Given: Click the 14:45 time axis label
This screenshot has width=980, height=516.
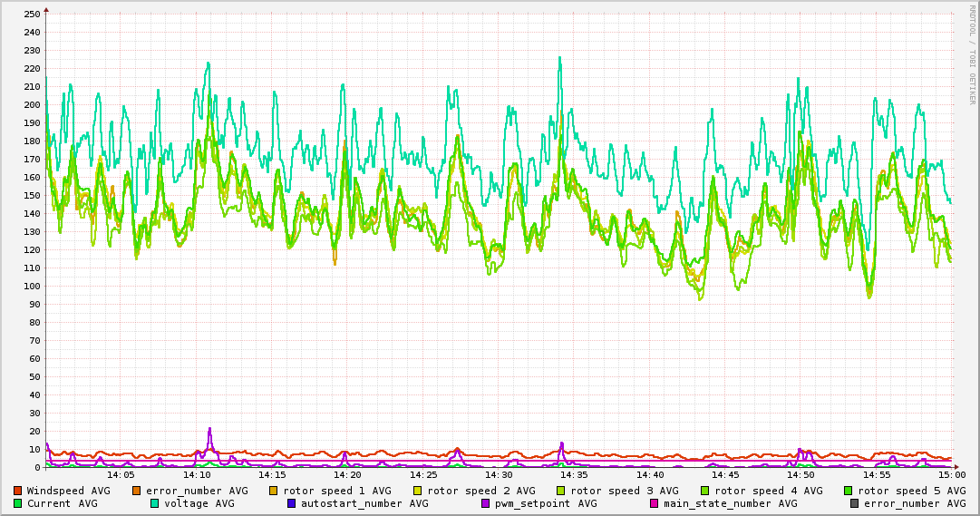Looking at the screenshot, I should tap(725, 475).
